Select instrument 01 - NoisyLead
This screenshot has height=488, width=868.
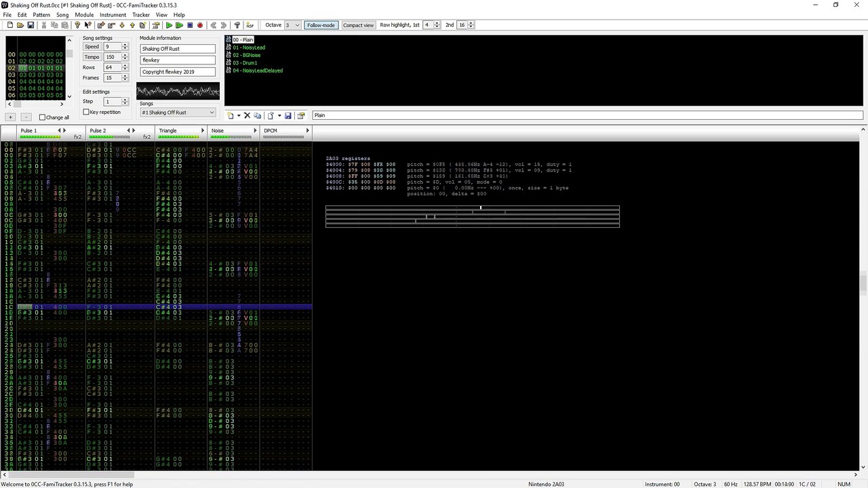tap(249, 47)
